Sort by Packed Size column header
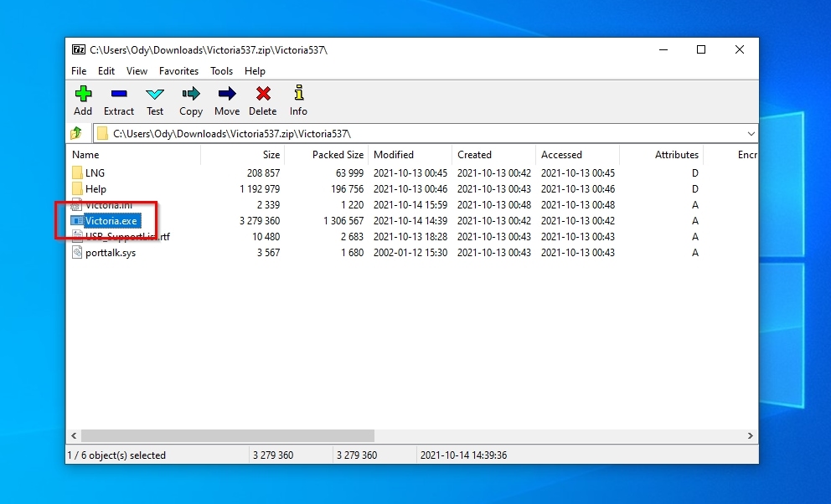 327,155
